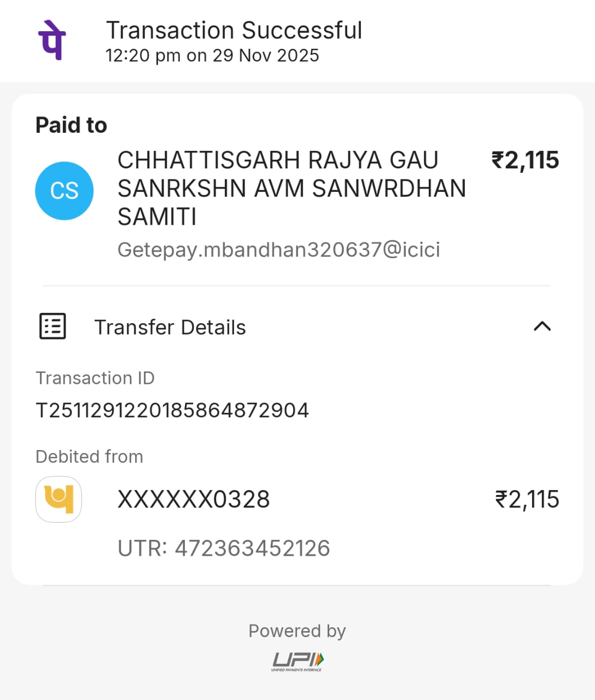Click the account number XXXXXX0328

tap(194, 499)
